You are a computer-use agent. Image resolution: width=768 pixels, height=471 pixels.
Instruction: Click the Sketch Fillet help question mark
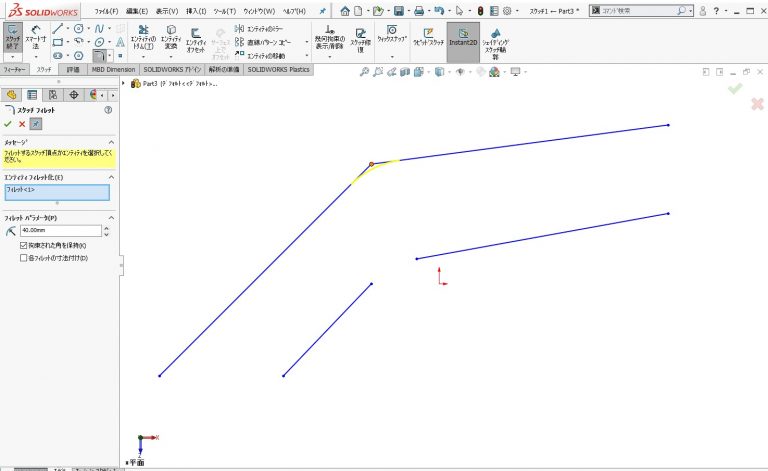click(x=107, y=109)
